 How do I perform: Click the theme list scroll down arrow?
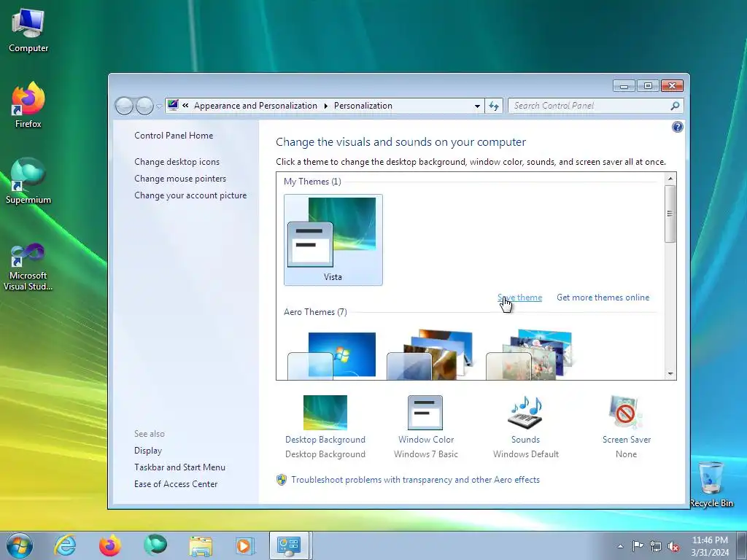[x=670, y=374]
